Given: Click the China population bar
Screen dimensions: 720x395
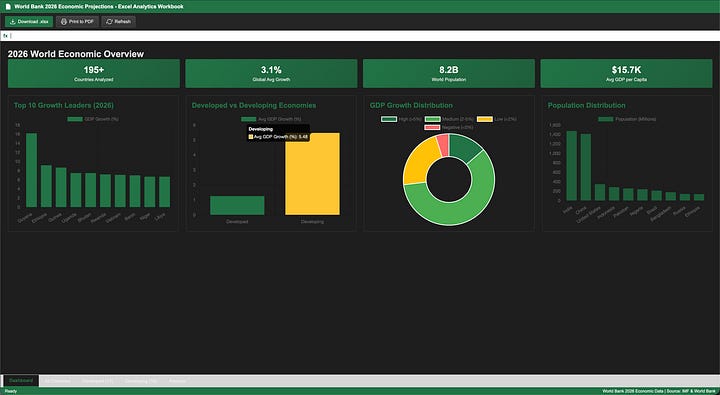Looking at the screenshot, I should 585,167.
